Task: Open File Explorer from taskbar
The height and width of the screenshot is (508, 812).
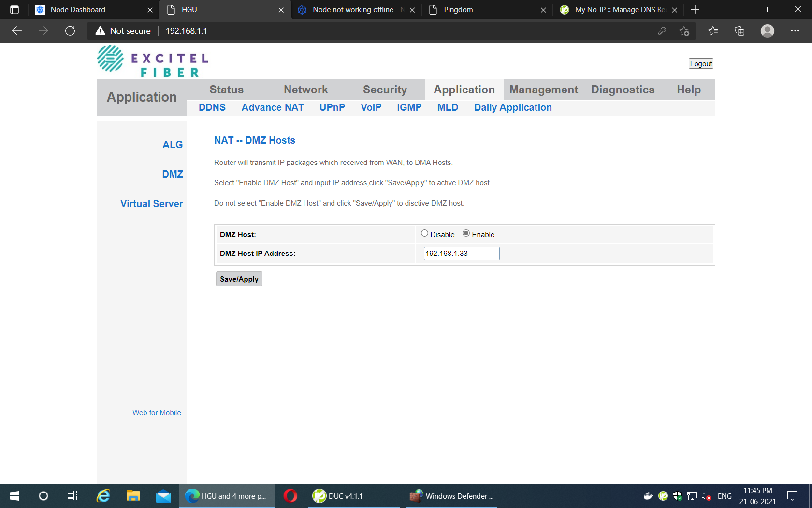Action: coord(133,496)
